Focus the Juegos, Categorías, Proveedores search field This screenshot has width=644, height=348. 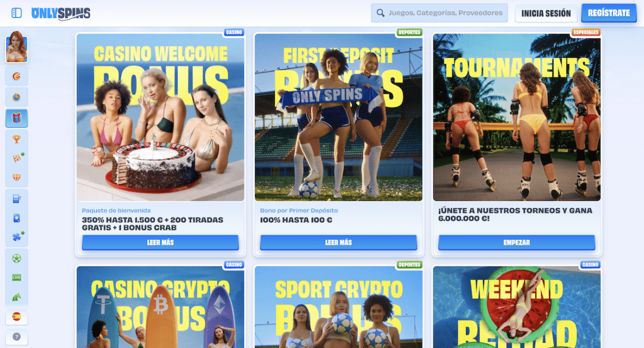pos(439,13)
